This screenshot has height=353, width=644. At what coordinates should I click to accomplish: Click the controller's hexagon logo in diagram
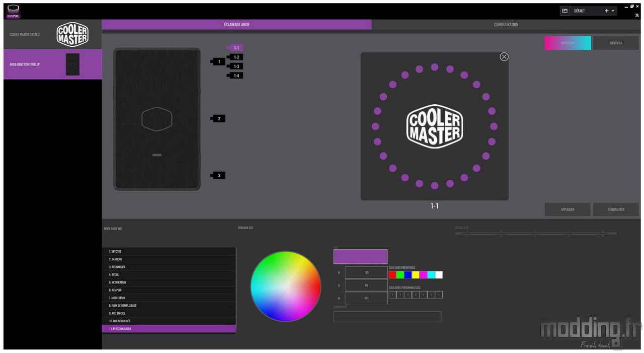pos(157,119)
